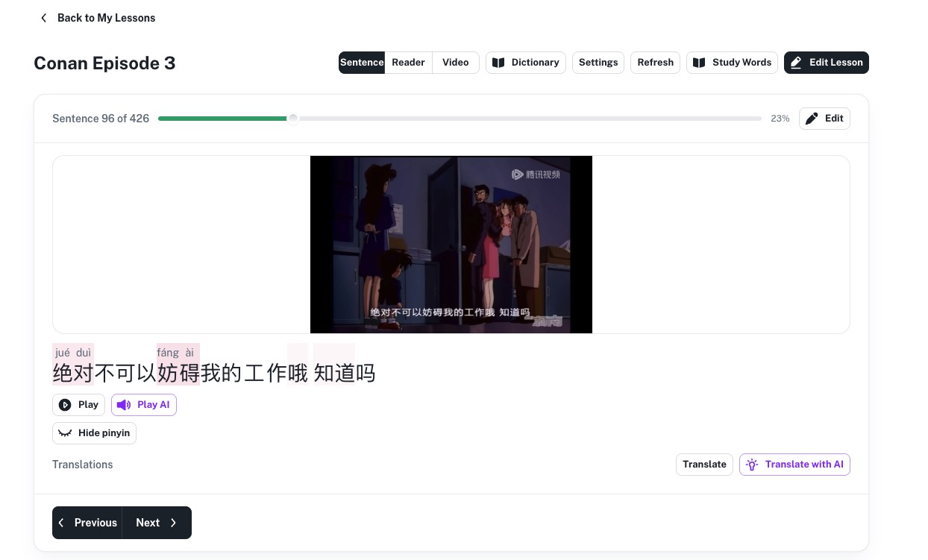Image resolution: width=928 pixels, height=560 pixels.
Task: Click the sentence progress slider handle
Action: [x=293, y=119]
